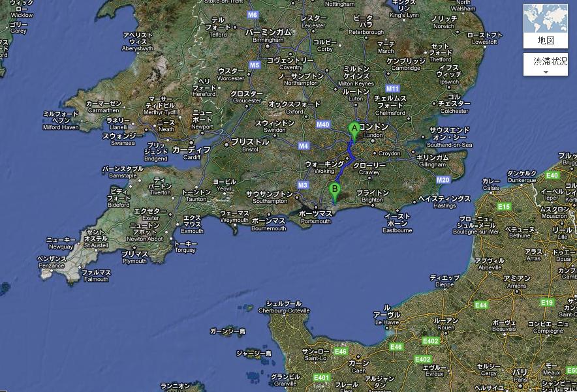
Task: Click the M11 road shield near Cambridge
Action: [392, 89]
